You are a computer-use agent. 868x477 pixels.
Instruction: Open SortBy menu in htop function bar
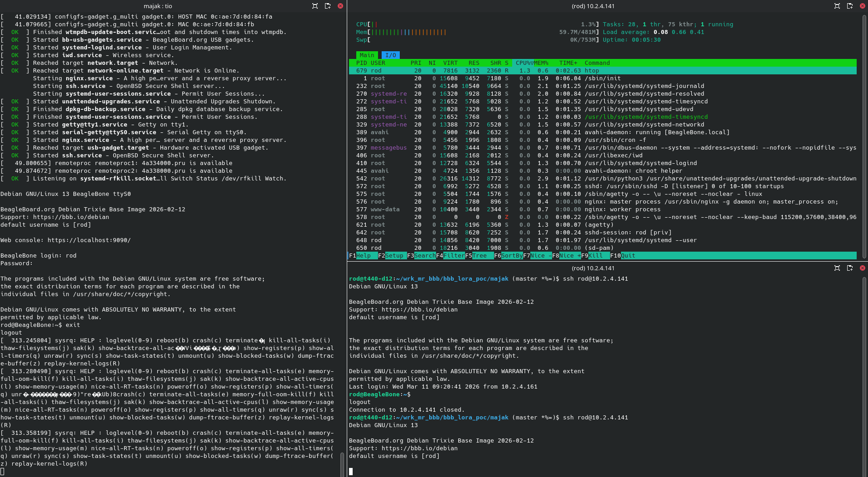[512, 256]
